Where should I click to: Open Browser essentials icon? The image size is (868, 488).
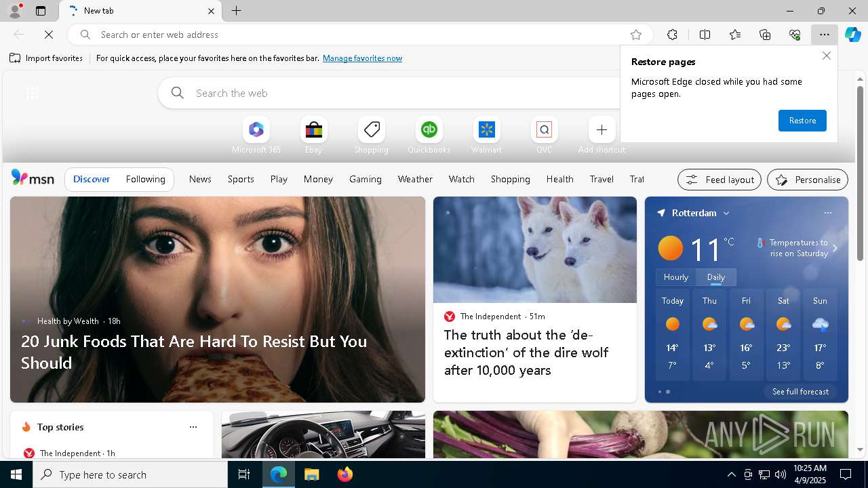tap(795, 35)
